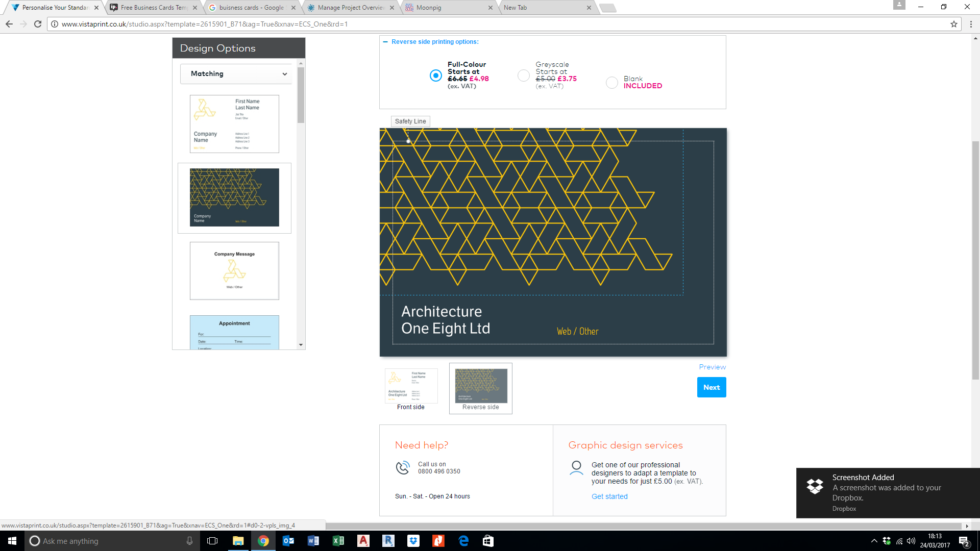
Task: Launch Dropbox from taskbar icon
Action: 413,541
